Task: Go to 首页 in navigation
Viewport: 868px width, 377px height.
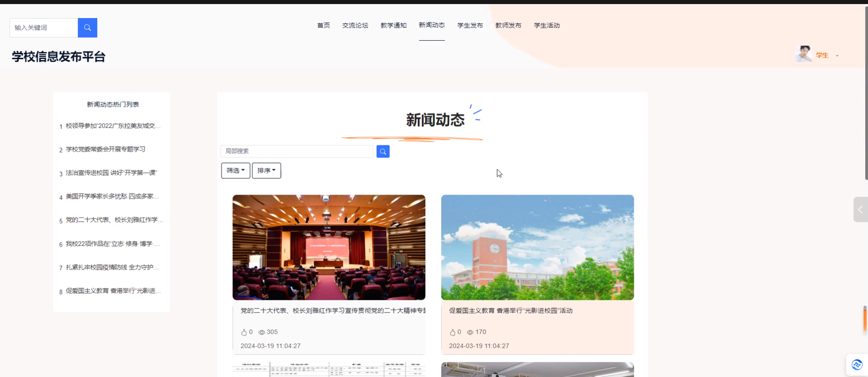Action: (x=324, y=25)
